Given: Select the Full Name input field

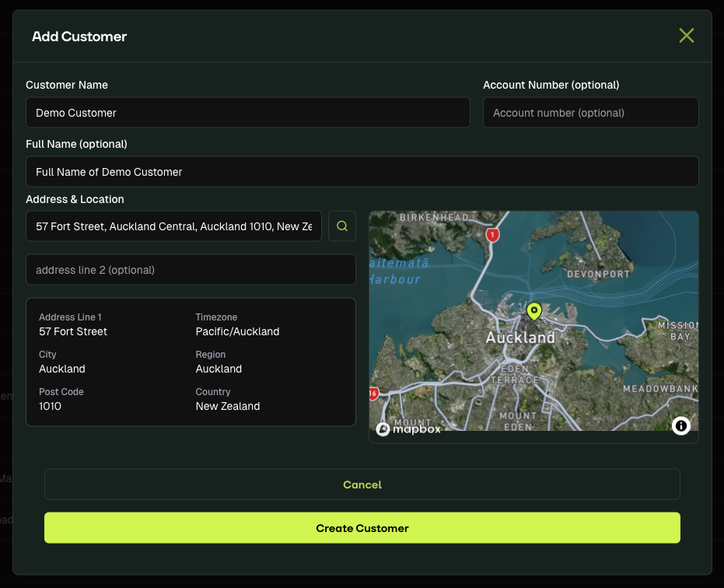Looking at the screenshot, I should (362, 172).
